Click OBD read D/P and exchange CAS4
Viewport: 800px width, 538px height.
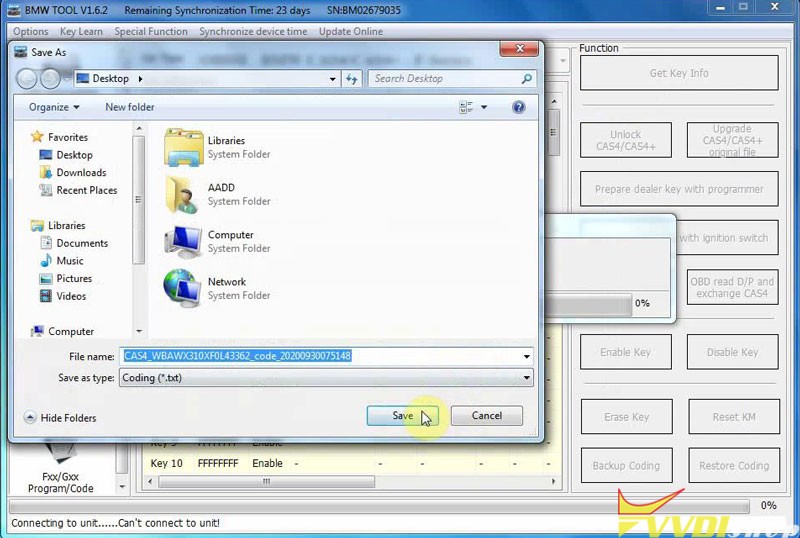pyautogui.click(x=732, y=287)
